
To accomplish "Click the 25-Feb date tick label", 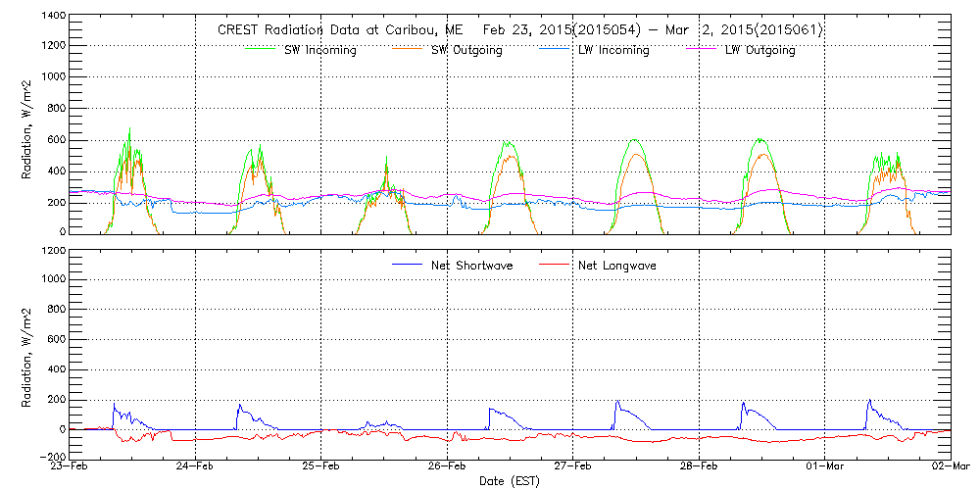I will 321,467.
